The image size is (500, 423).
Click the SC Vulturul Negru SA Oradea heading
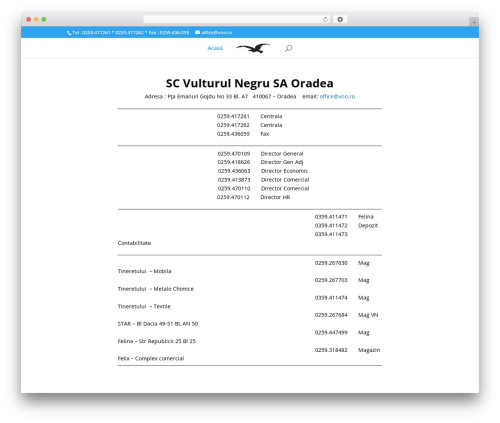pos(250,83)
